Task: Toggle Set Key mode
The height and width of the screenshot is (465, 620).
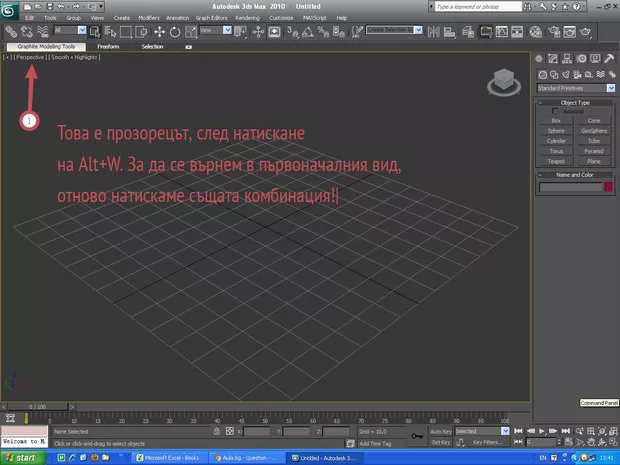Action: (441, 441)
